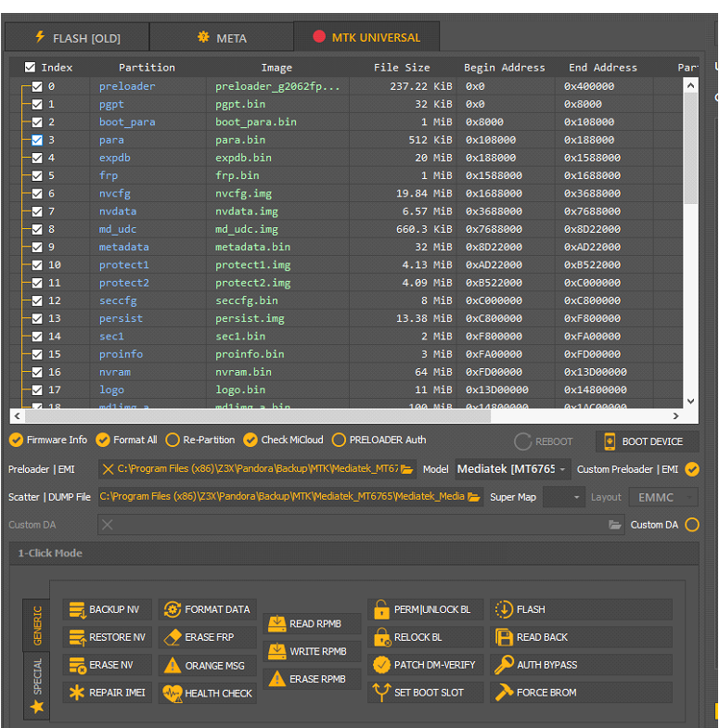719x728 pixels.
Task: Click the RESTORE NV icon button
Action: (108, 637)
